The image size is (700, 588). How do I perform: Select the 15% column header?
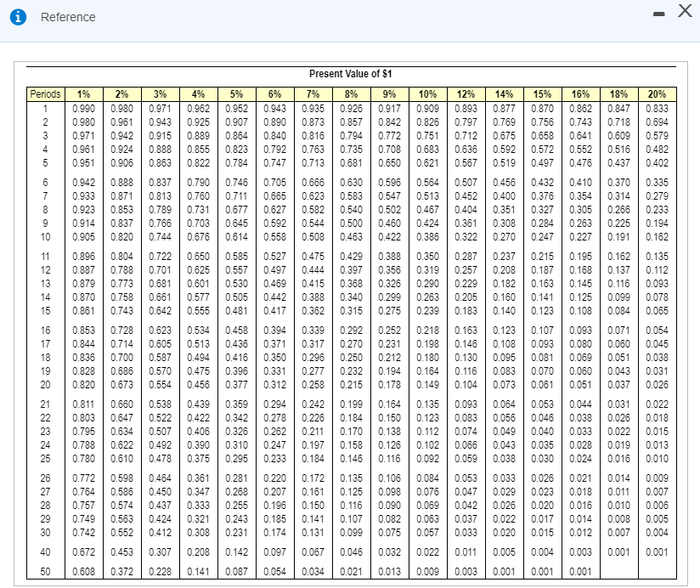click(x=542, y=94)
